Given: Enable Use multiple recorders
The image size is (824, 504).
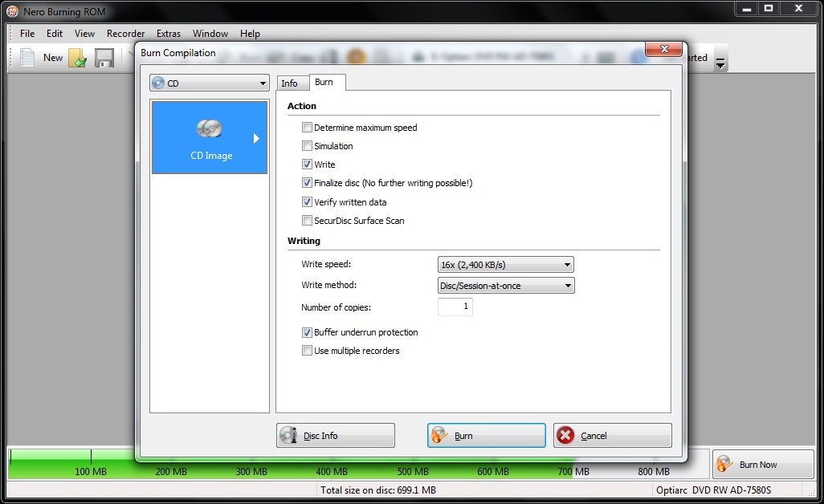Looking at the screenshot, I should [x=307, y=350].
